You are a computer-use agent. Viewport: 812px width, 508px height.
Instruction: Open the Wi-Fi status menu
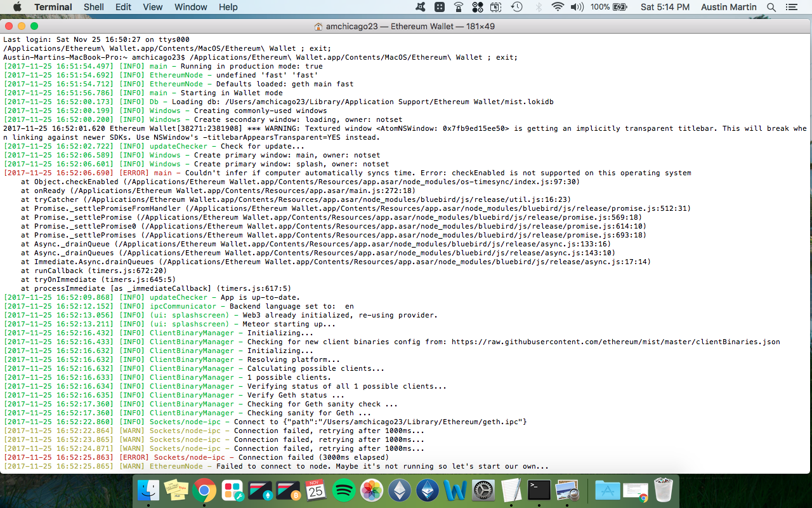pyautogui.click(x=558, y=7)
